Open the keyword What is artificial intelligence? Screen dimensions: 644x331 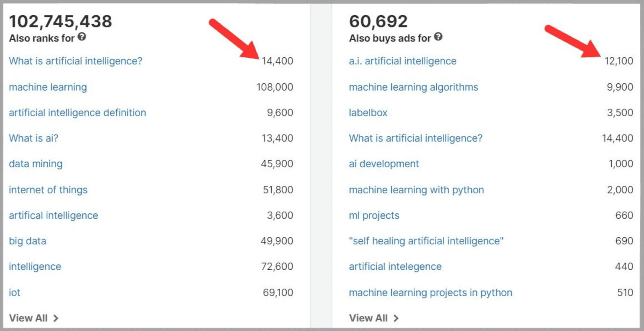tap(75, 61)
